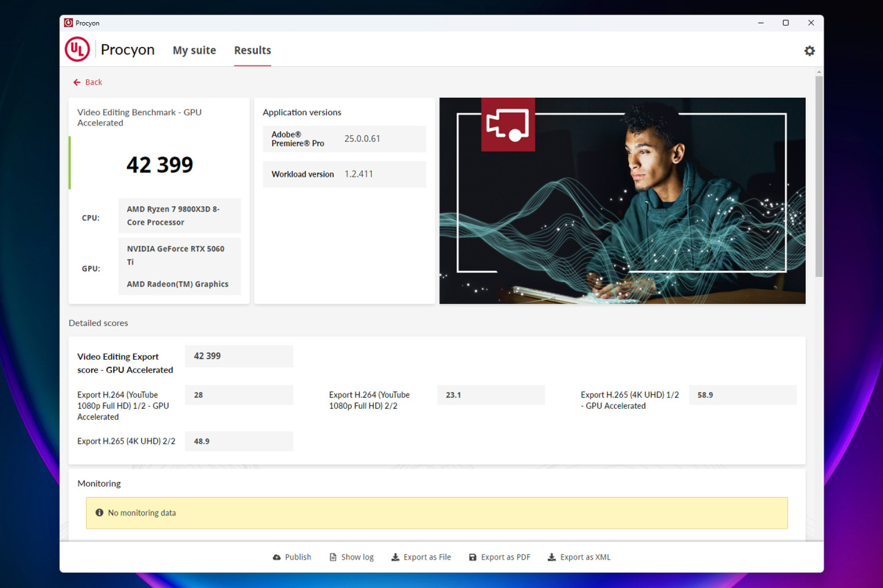Click the Procyon title bar app icon
This screenshot has height=588, width=883.
tap(68, 23)
